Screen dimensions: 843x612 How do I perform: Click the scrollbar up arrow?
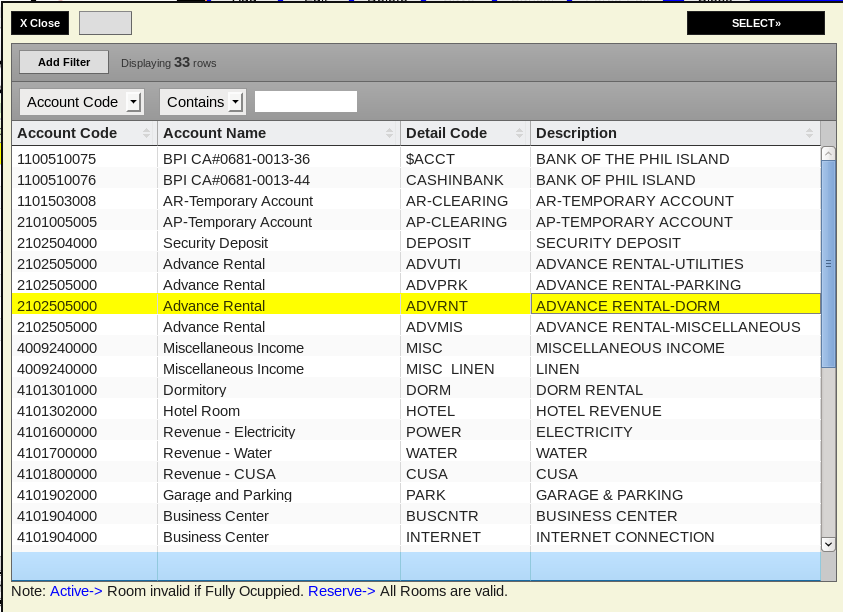click(828, 154)
